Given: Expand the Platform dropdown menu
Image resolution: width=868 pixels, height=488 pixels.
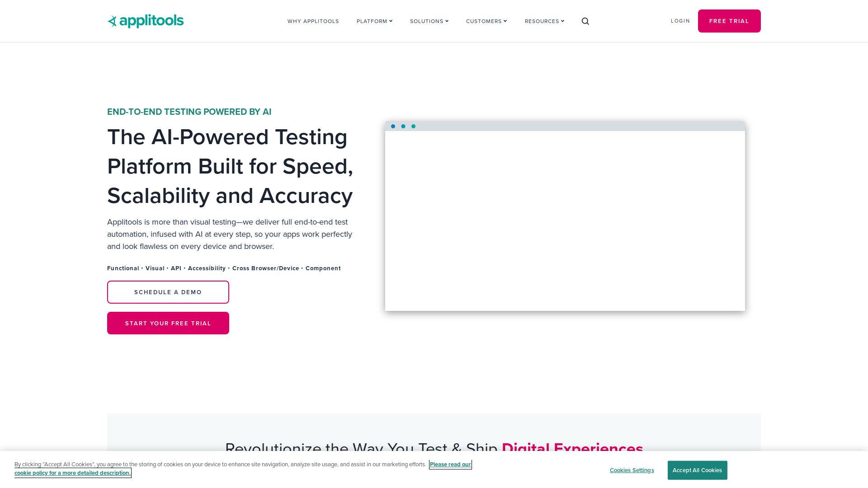Looking at the screenshot, I should click(374, 21).
